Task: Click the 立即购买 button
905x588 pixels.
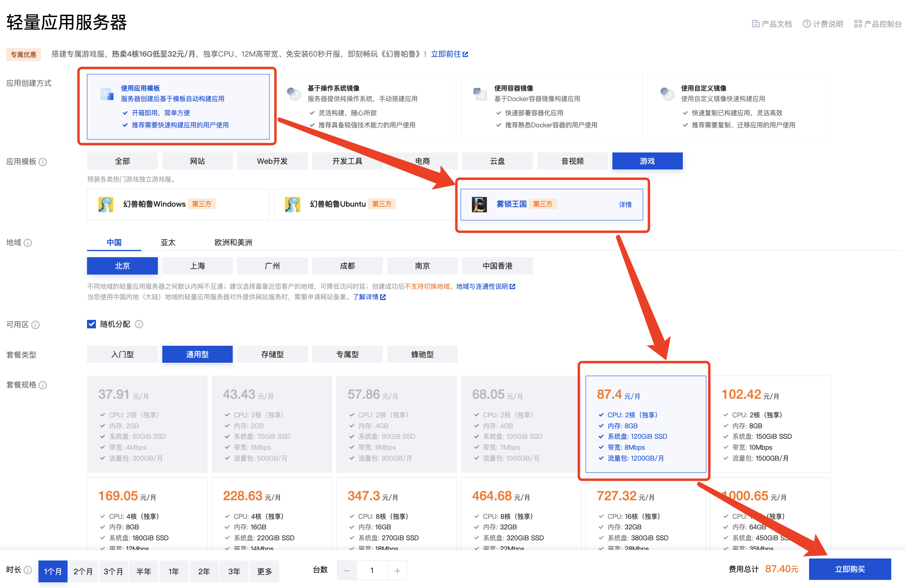Action: point(850,569)
